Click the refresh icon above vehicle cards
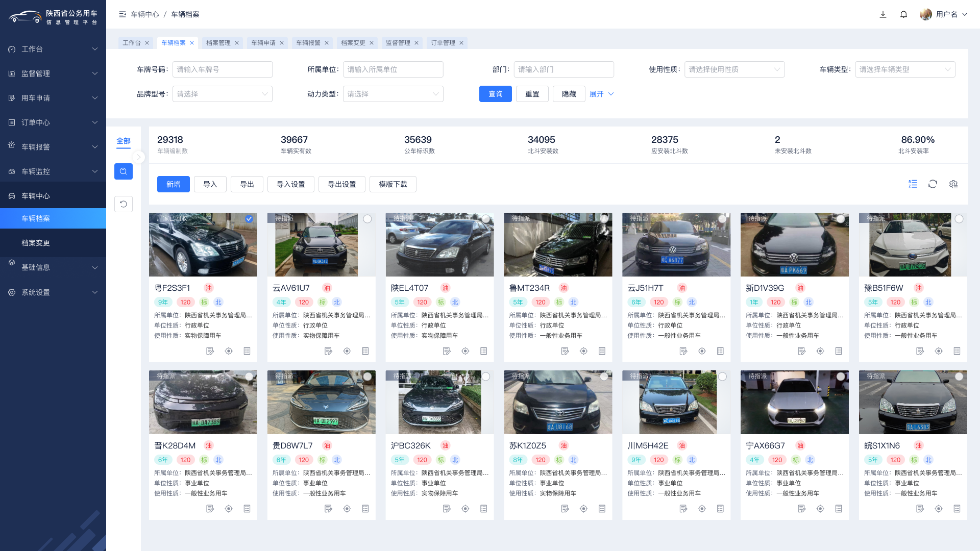Screen dimensions: 980x551 coord(933,184)
